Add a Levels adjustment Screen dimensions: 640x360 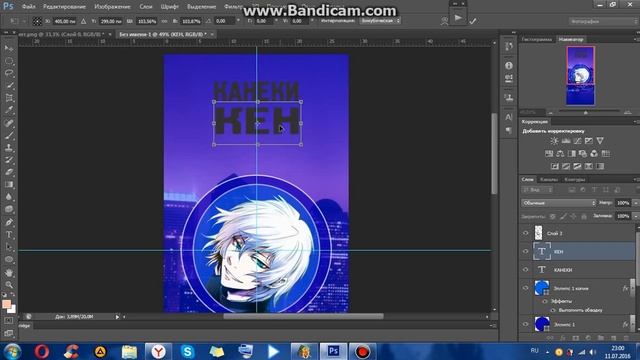566,141
